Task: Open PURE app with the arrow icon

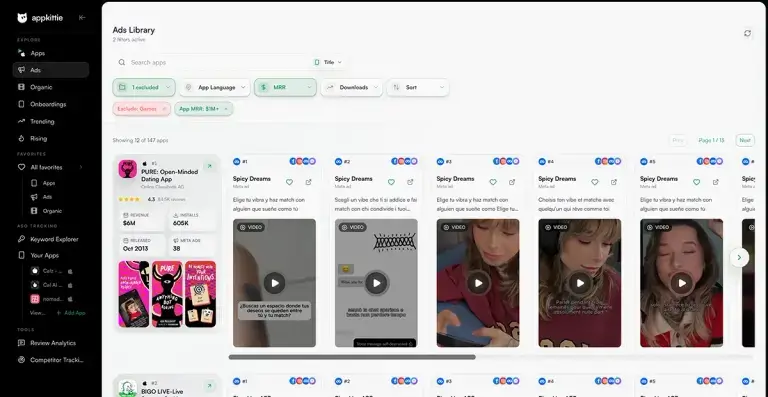Action: (209, 166)
